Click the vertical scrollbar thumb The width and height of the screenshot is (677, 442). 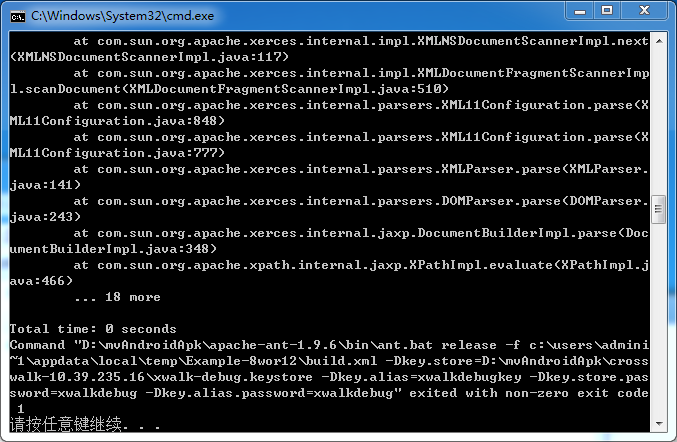tap(659, 209)
